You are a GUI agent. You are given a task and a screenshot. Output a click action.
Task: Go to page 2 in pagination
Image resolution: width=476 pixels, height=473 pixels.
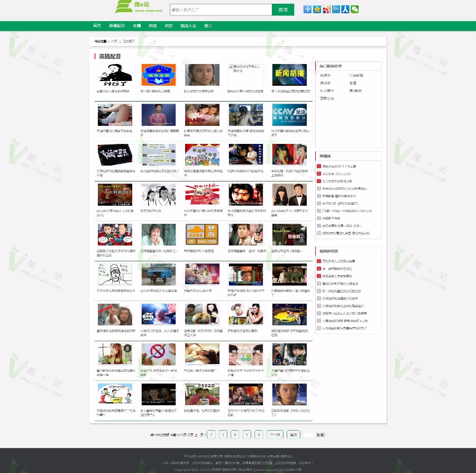[x=211, y=434]
